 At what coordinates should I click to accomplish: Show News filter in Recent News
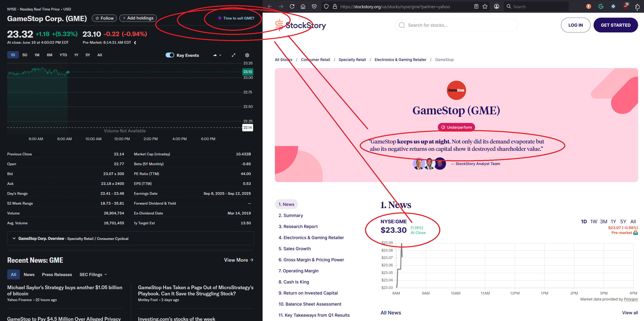coord(29,274)
